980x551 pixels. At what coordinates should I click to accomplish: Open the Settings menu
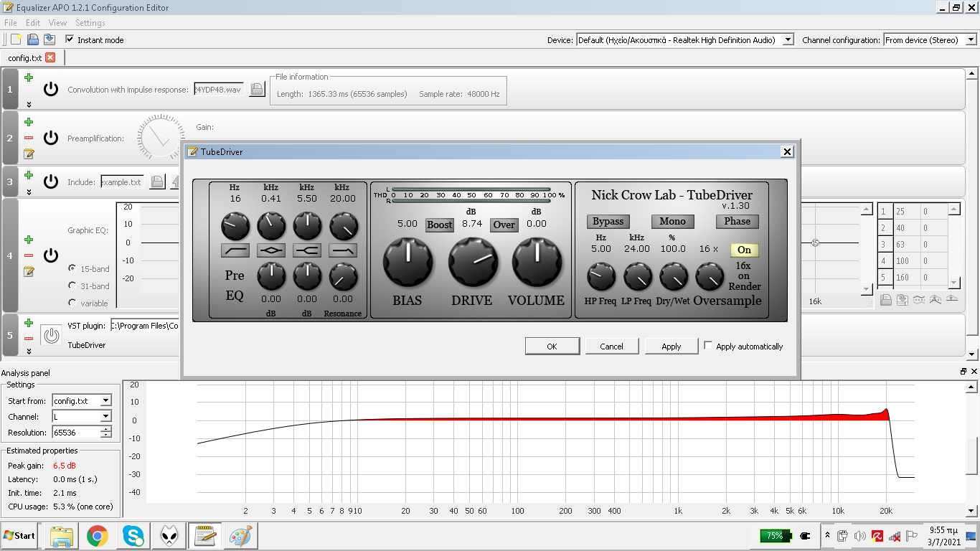pyautogui.click(x=90, y=23)
